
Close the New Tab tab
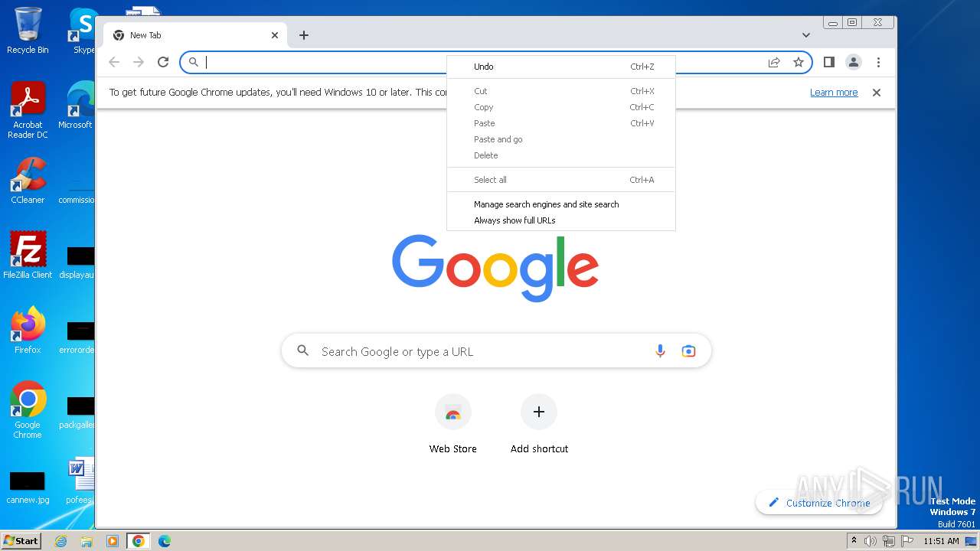coord(275,35)
